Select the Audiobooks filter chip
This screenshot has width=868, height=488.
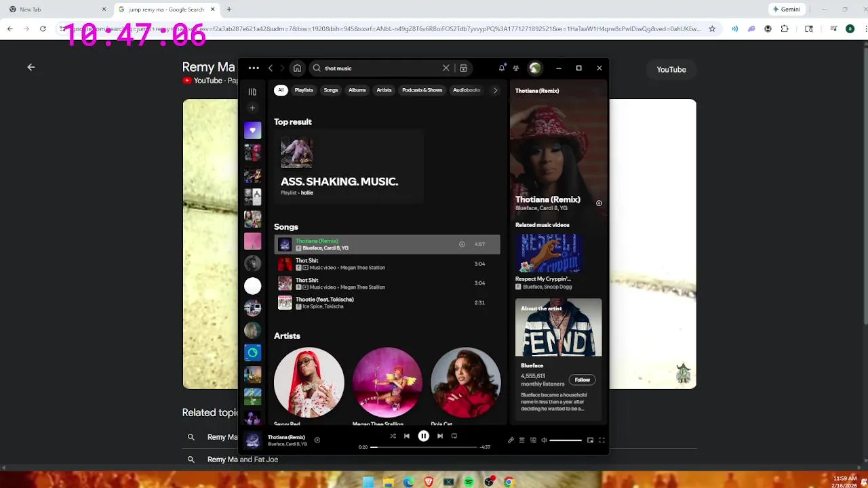point(467,90)
